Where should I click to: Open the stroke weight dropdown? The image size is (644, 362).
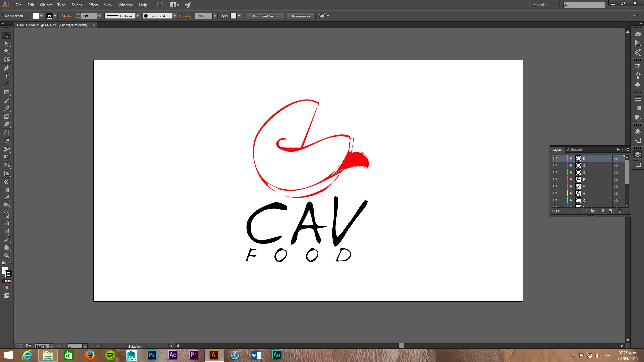[x=99, y=16]
